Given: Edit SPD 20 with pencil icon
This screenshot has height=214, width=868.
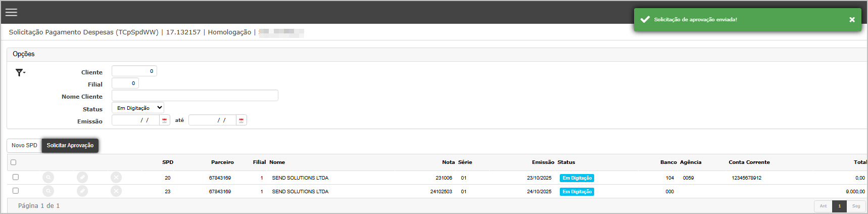Looking at the screenshot, I should 82,178.
